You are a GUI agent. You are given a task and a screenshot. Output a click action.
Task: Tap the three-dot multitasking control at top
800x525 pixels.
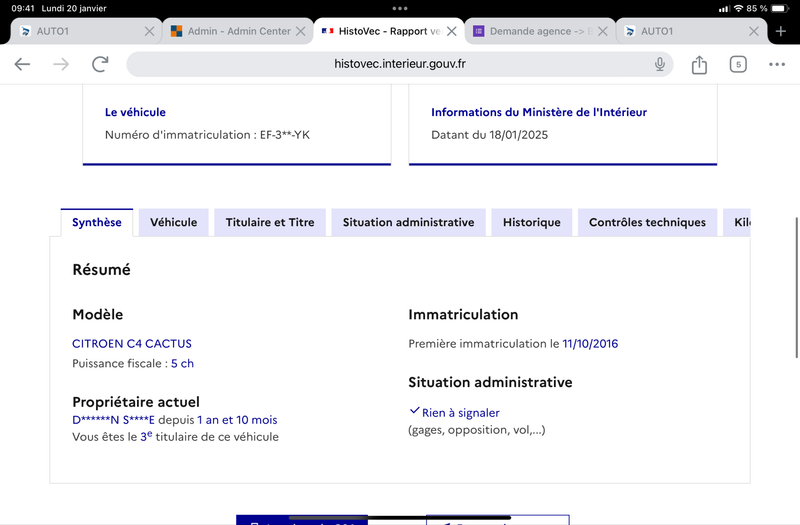tap(400, 8)
